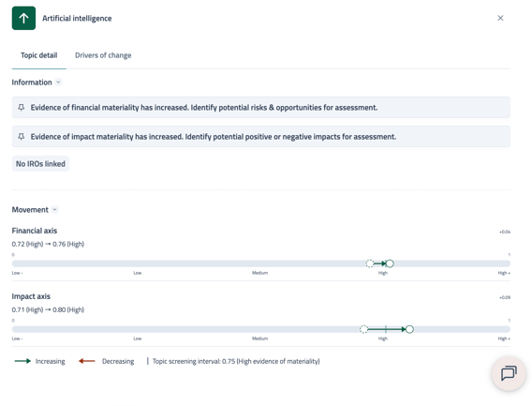532x406 pixels.
Task: Click Financial axis current value marker
Action: pos(390,263)
